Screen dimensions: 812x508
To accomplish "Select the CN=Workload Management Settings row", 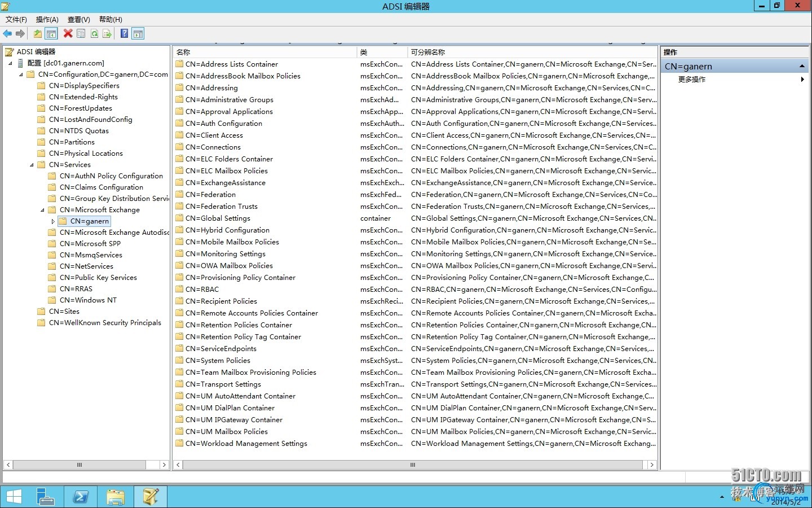I will tap(415, 443).
